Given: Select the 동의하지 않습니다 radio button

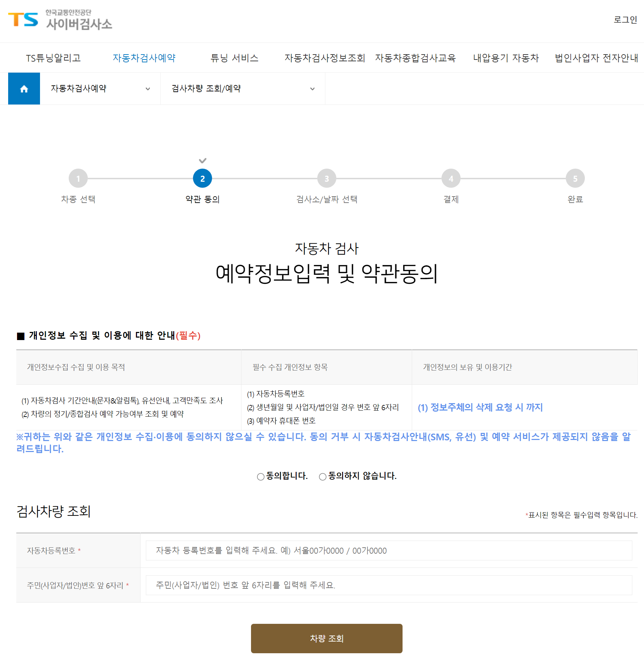Looking at the screenshot, I should pos(323,477).
